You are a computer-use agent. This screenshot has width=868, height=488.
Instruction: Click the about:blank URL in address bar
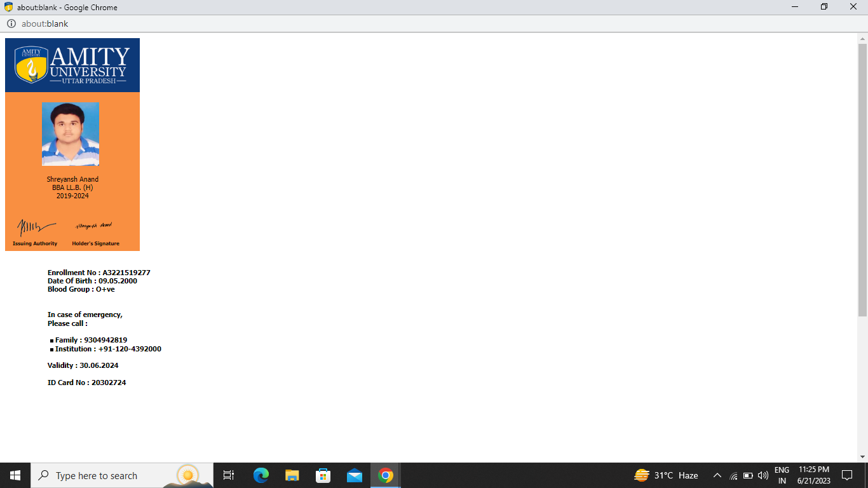click(44, 24)
